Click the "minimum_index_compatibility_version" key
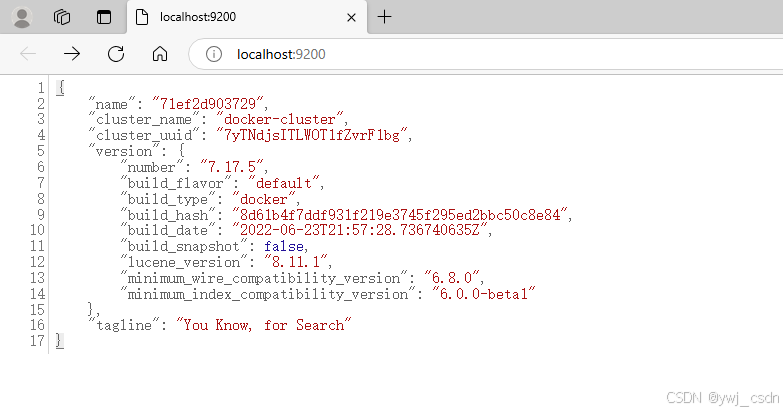 point(268,294)
